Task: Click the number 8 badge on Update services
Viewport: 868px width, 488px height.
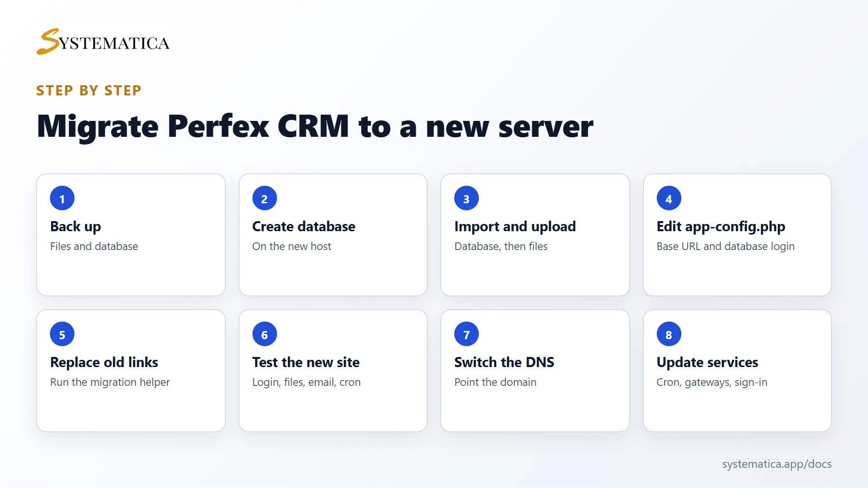Action: (669, 334)
